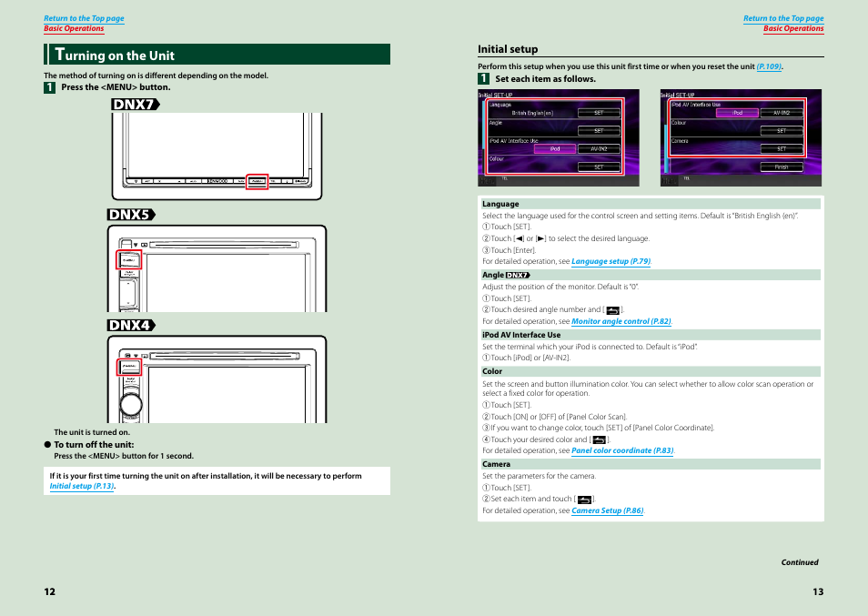
Task: Click 'Set each item as follows.' step text
Action: click(545, 78)
